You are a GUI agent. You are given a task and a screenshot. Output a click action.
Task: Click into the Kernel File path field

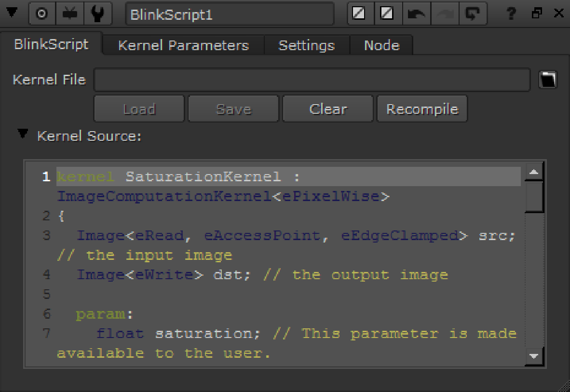312,80
